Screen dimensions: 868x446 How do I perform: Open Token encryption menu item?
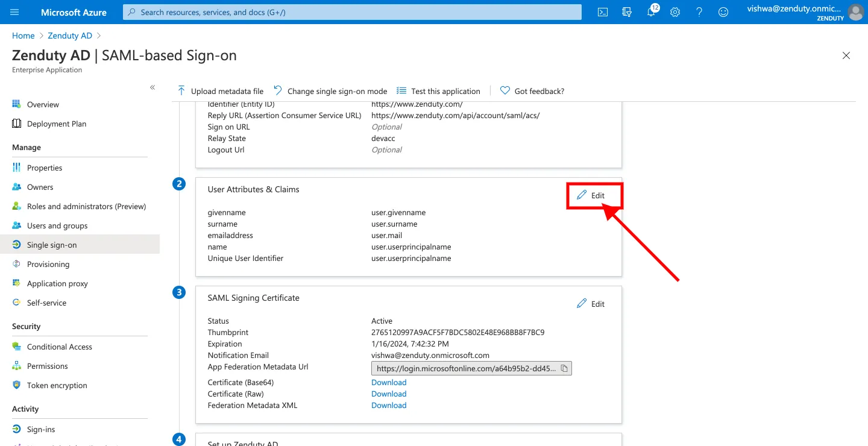57,385
